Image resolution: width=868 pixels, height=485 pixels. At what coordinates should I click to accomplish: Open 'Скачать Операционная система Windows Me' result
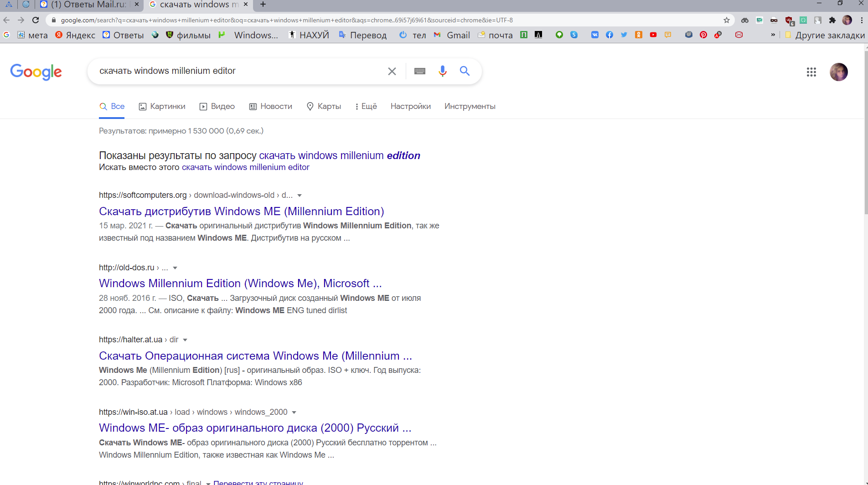[x=255, y=356]
